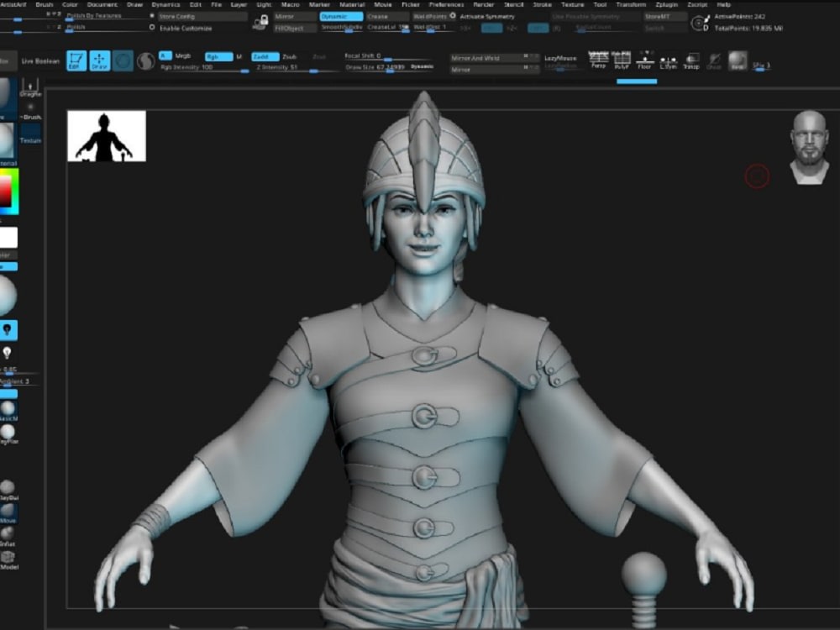The image size is (840, 630).
Task: Enable the Mrgb mode
Action: pos(182,55)
